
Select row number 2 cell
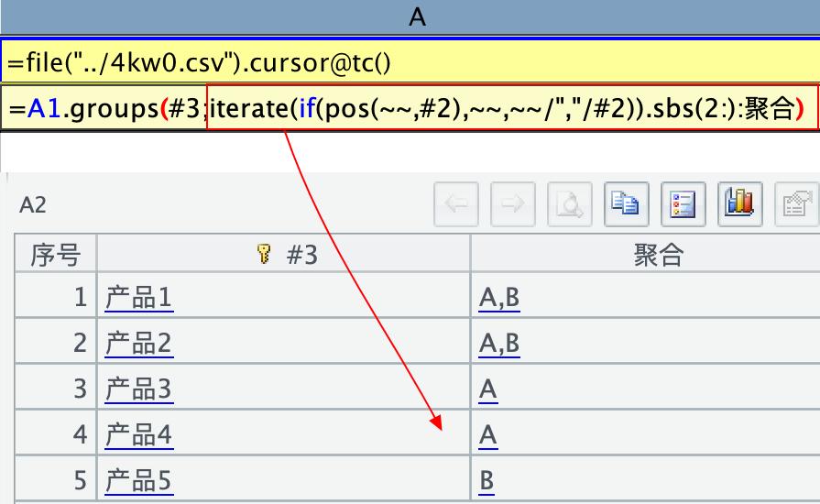tap(56, 340)
